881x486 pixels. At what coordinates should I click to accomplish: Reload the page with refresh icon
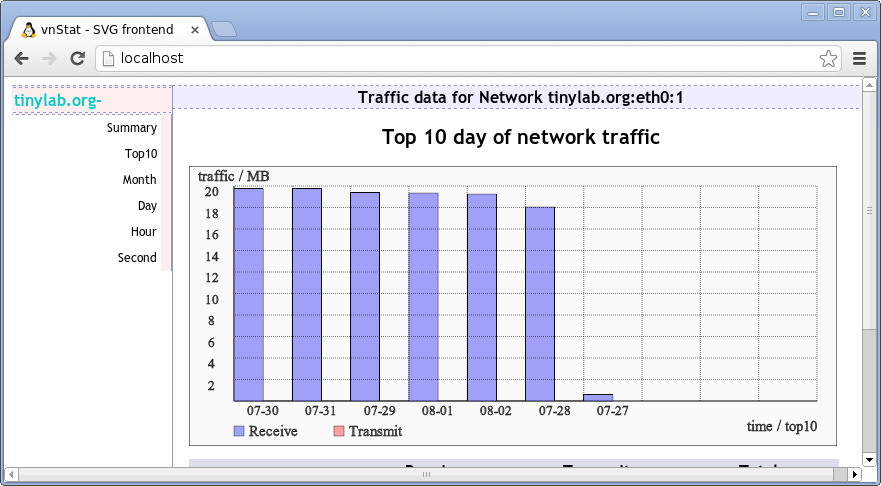77,59
